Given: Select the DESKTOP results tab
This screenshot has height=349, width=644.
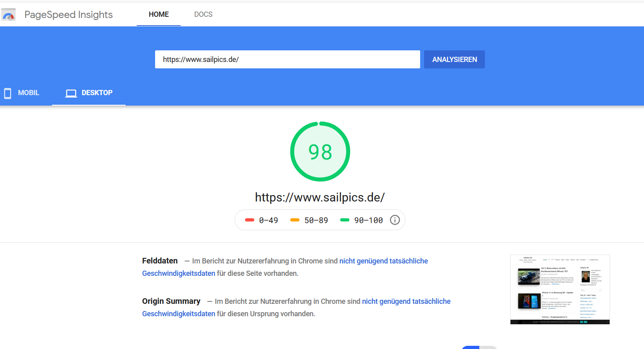Looking at the screenshot, I should (89, 93).
